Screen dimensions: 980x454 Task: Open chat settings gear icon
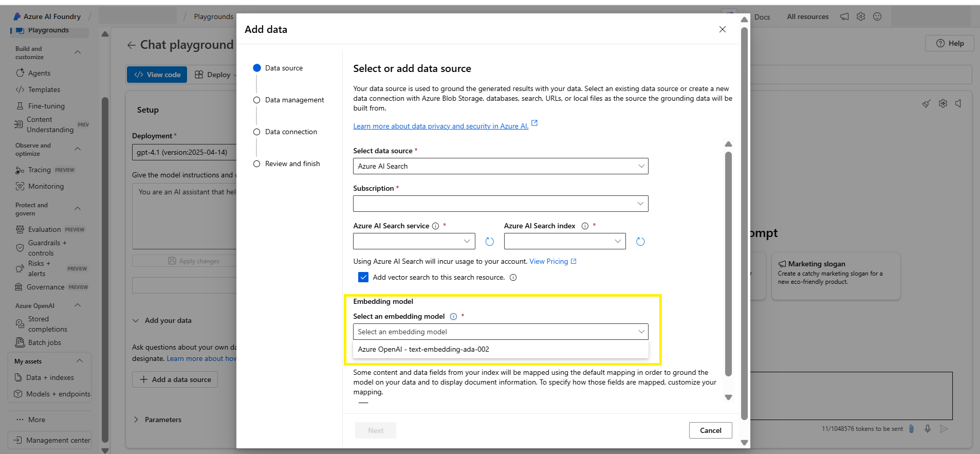pyautogui.click(x=943, y=103)
